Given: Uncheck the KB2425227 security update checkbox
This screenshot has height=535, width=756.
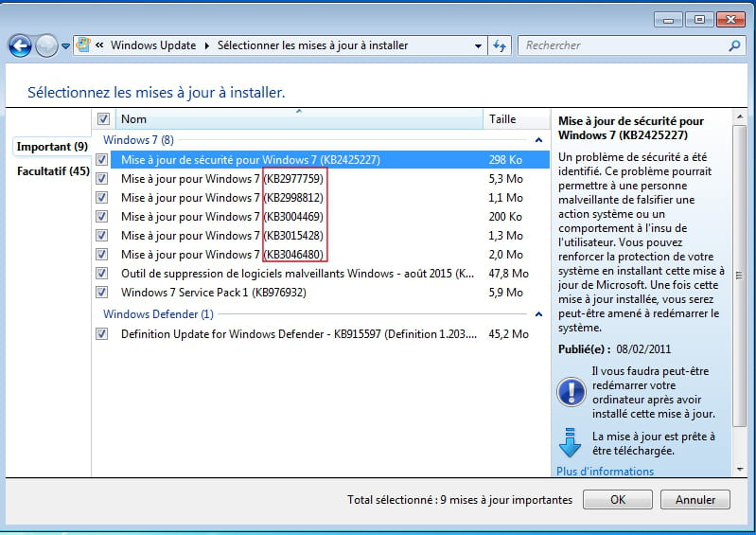Looking at the screenshot, I should coord(102,159).
